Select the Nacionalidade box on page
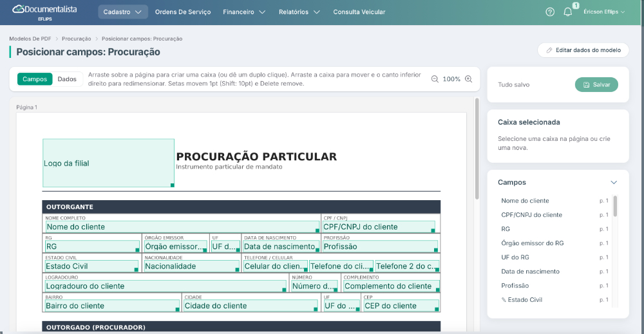The height and width of the screenshot is (334, 644). (x=192, y=266)
